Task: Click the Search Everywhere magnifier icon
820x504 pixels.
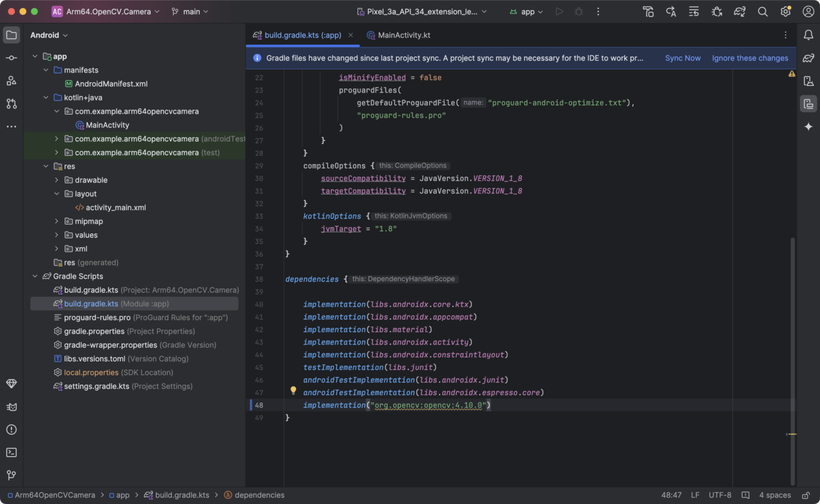Action: pyautogui.click(x=762, y=12)
